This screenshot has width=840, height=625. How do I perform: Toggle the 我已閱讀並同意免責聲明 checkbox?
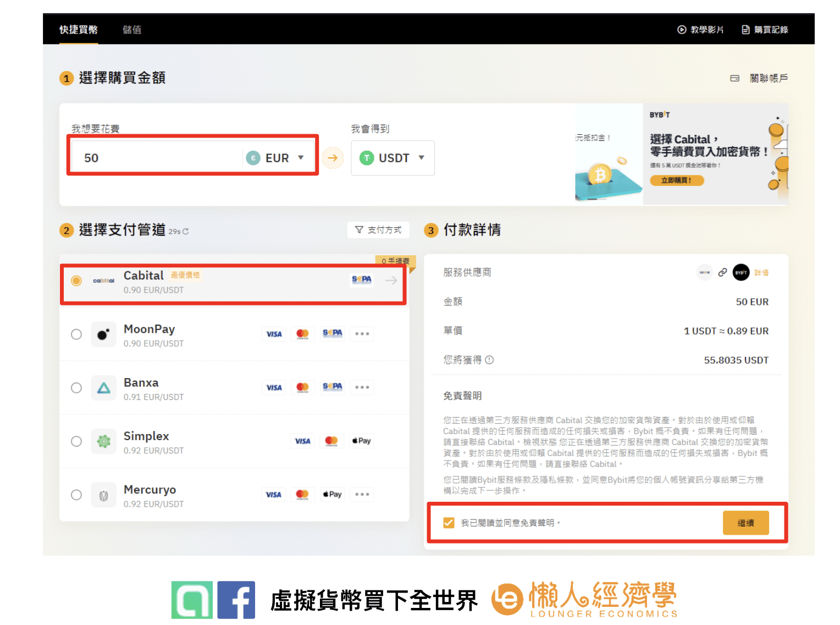click(x=449, y=523)
